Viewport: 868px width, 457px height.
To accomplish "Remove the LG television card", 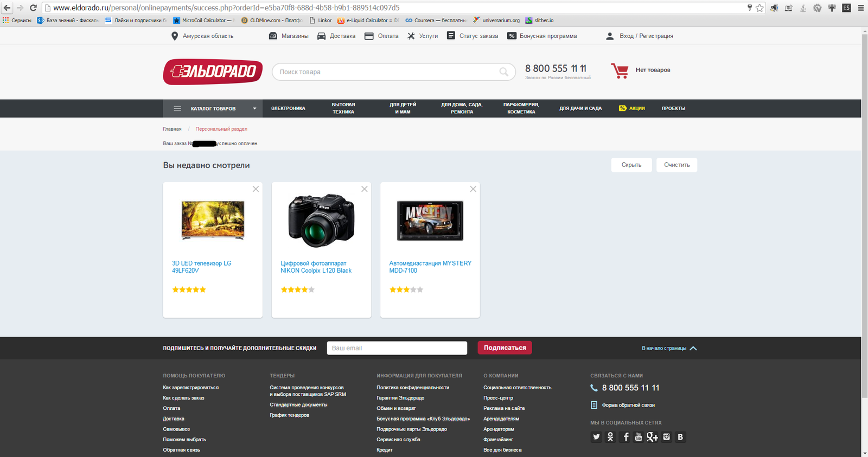I will pos(256,189).
